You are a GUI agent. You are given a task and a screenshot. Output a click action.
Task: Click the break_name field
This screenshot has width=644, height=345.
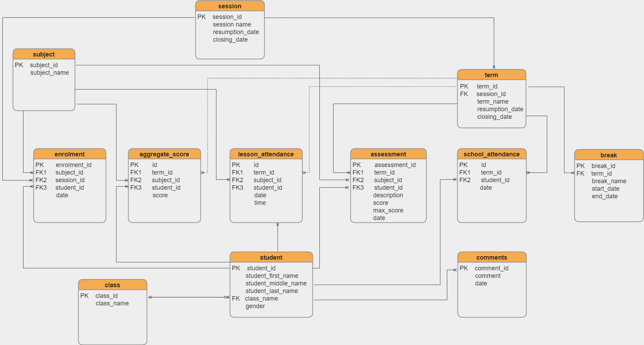tap(609, 181)
